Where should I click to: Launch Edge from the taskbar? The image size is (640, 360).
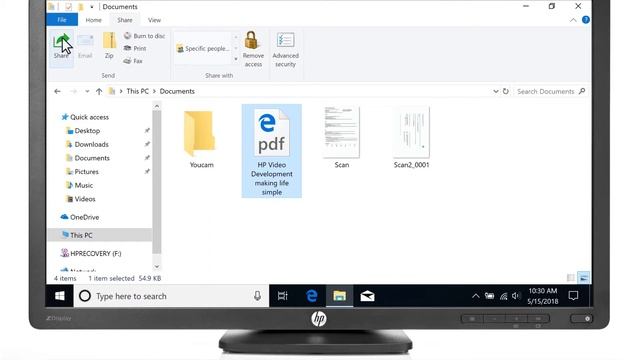coord(311,296)
